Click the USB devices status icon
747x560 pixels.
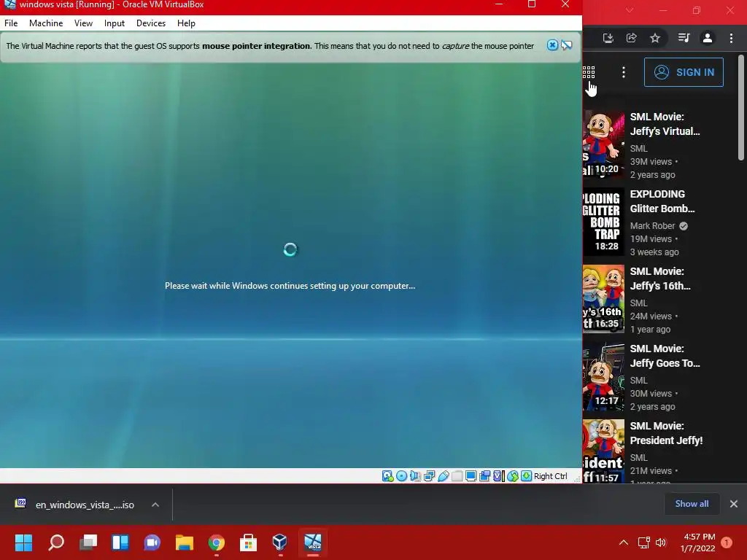[443, 476]
